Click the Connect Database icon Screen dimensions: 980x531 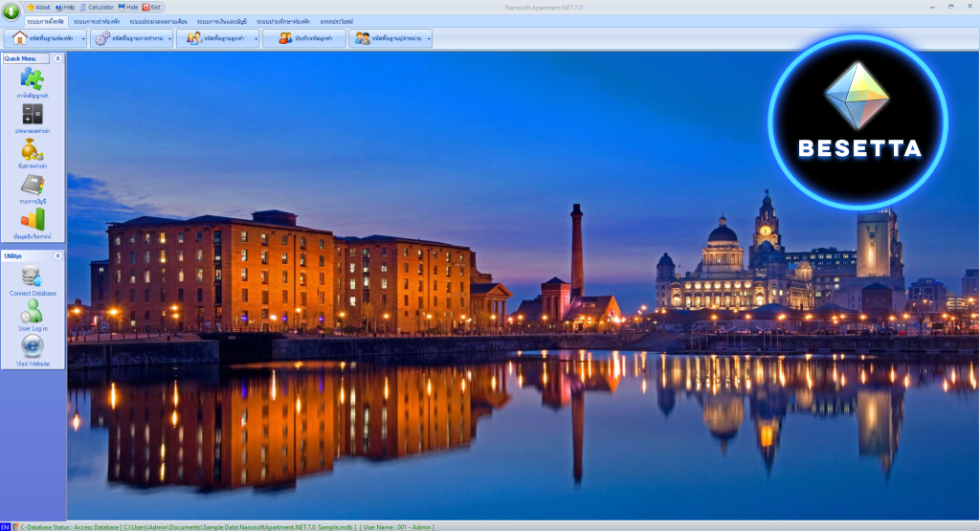(33, 277)
